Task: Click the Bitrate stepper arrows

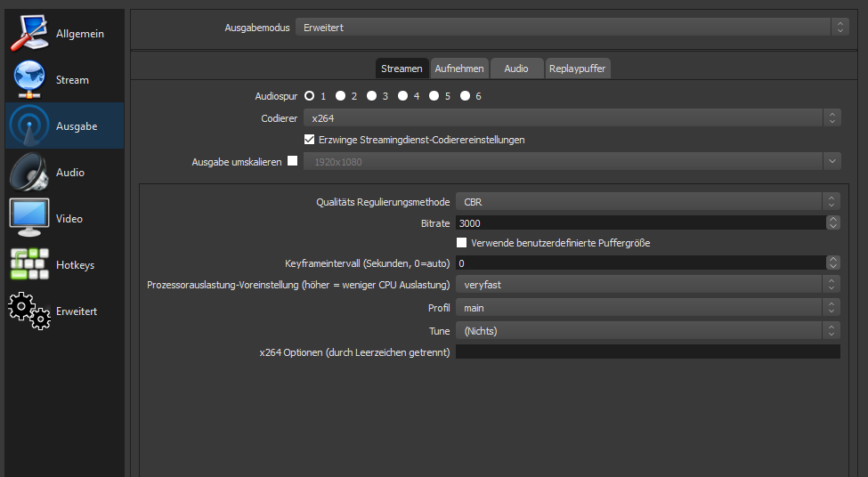Action: (832, 223)
